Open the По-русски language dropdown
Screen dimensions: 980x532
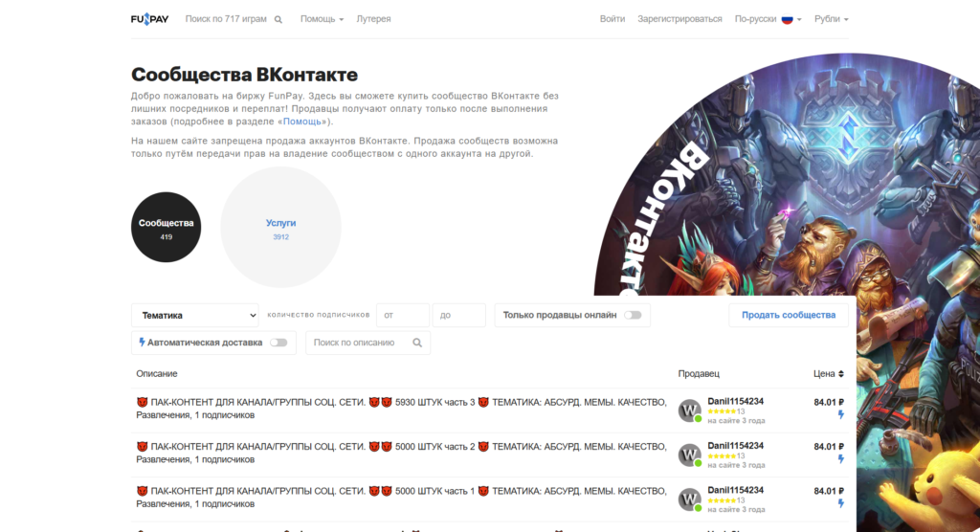pos(768,19)
